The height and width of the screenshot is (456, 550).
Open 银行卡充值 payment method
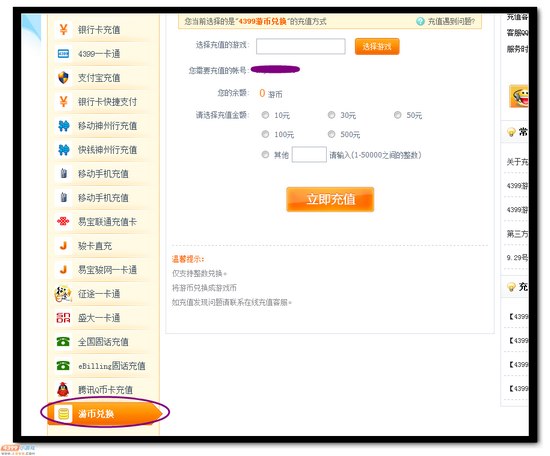click(x=103, y=30)
